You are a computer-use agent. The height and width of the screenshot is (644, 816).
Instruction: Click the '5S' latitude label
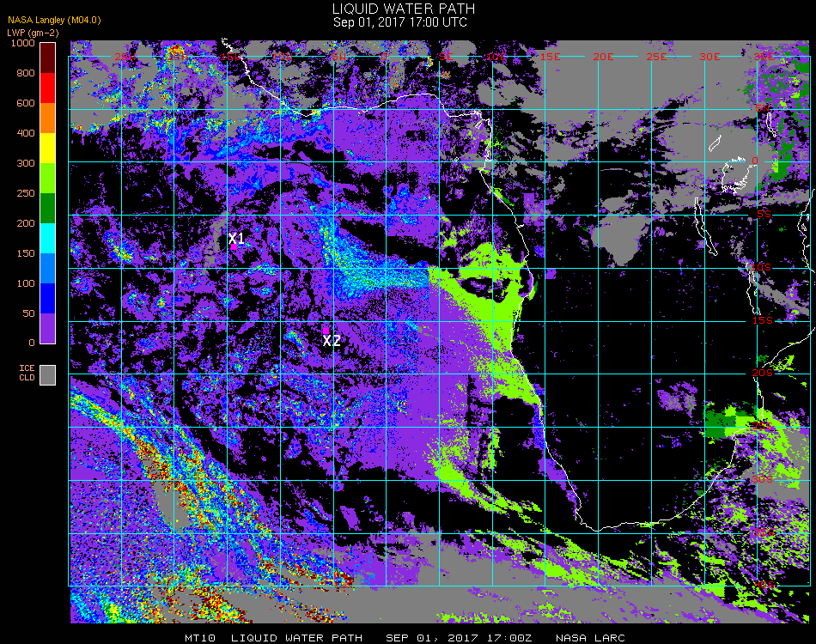click(x=764, y=214)
